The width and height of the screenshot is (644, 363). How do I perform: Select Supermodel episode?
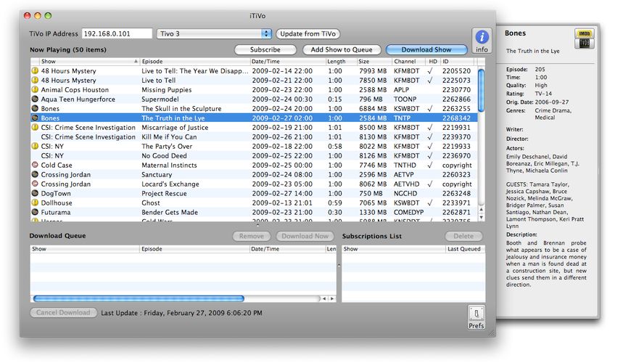click(255, 99)
